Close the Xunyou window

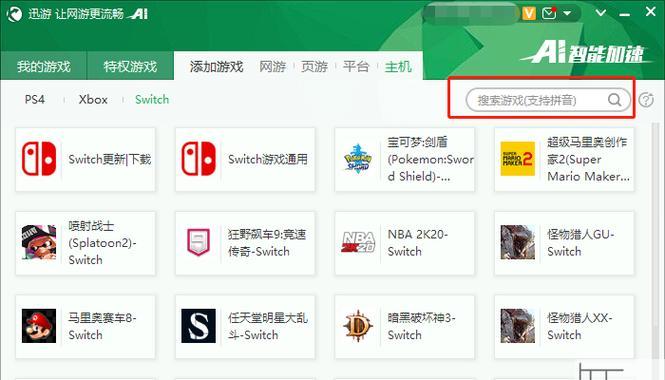click(x=651, y=12)
